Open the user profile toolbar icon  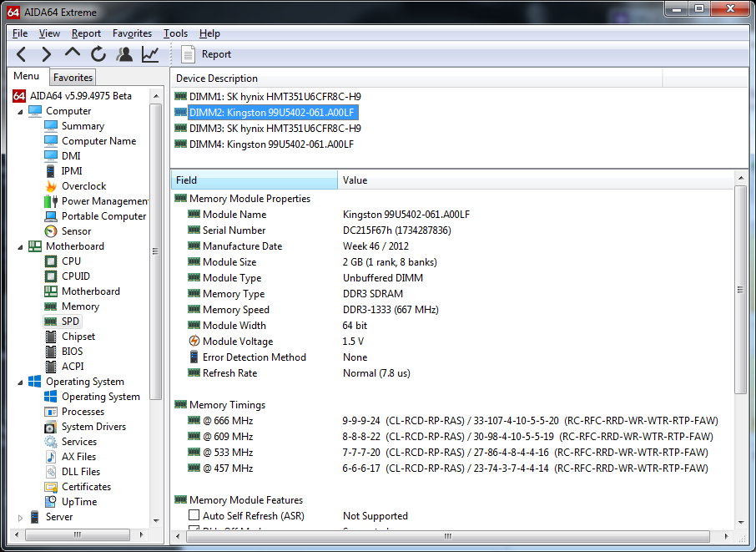point(124,54)
